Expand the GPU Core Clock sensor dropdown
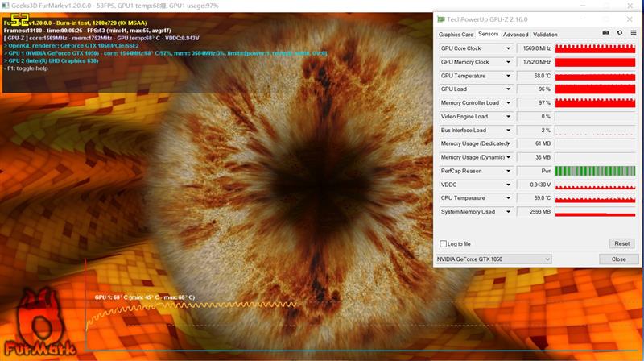 (508, 48)
